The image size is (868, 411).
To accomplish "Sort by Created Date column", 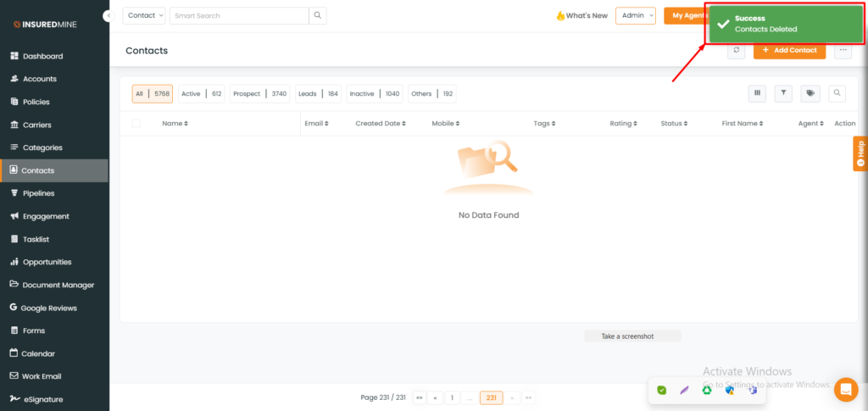I will click(381, 124).
